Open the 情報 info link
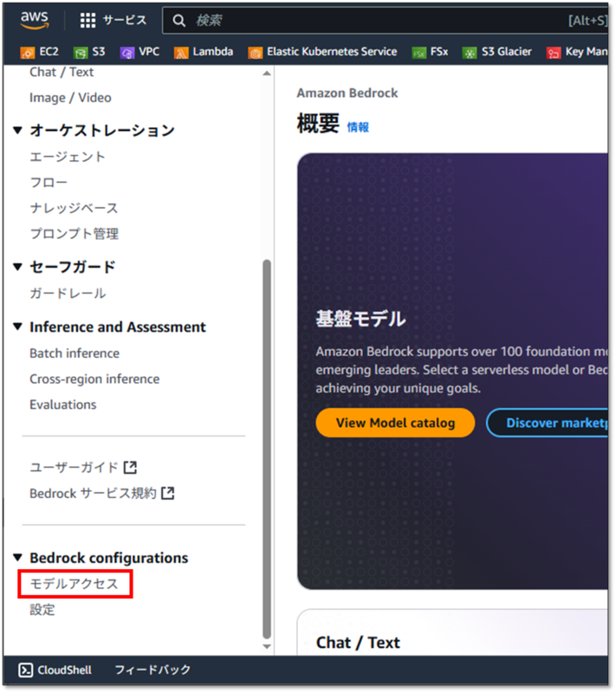 358,127
